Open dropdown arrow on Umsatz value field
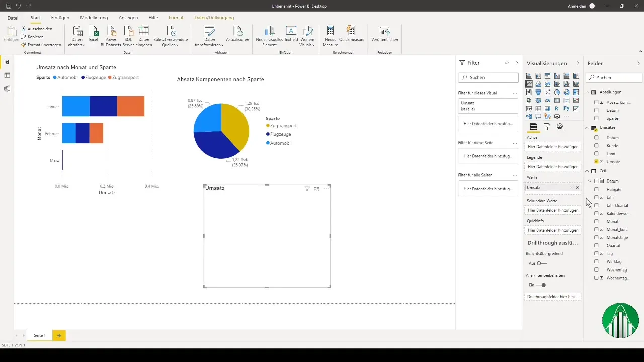 tap(571, 187)
